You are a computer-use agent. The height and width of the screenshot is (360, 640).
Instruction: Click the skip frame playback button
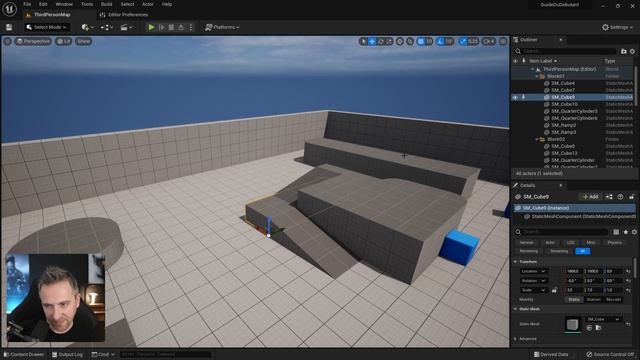162,27
